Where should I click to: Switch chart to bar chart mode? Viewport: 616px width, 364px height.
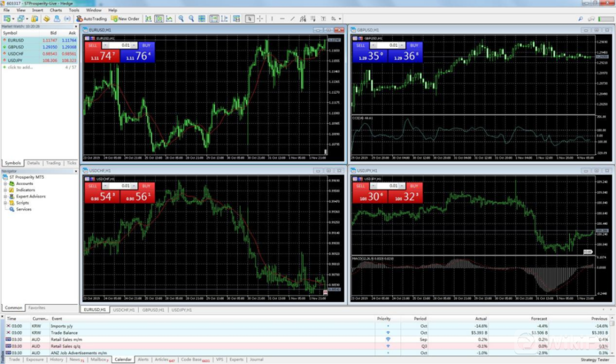148,18
